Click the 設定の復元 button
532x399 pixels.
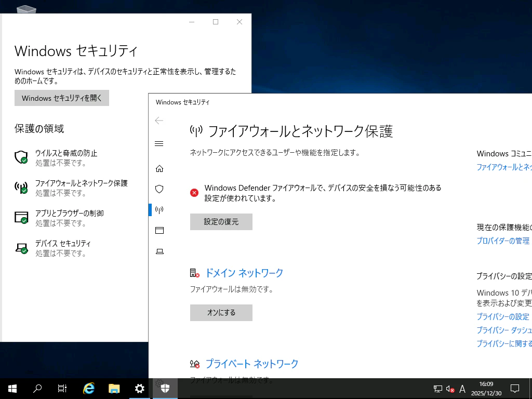[221, 222]
